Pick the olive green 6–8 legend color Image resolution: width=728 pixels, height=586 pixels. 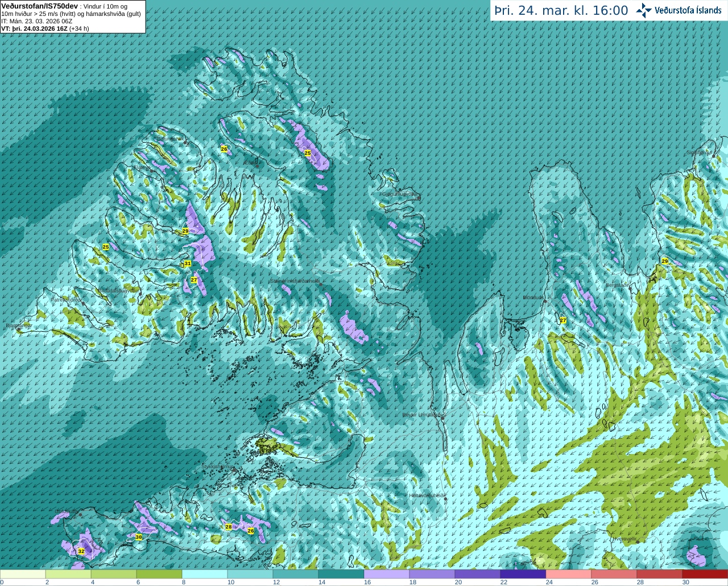pyautogui.click(x=159, y=574)
